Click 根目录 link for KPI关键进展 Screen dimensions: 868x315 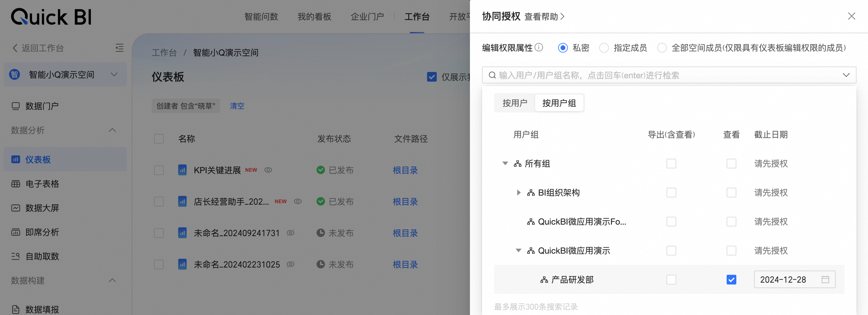click(x=405, y=170)
